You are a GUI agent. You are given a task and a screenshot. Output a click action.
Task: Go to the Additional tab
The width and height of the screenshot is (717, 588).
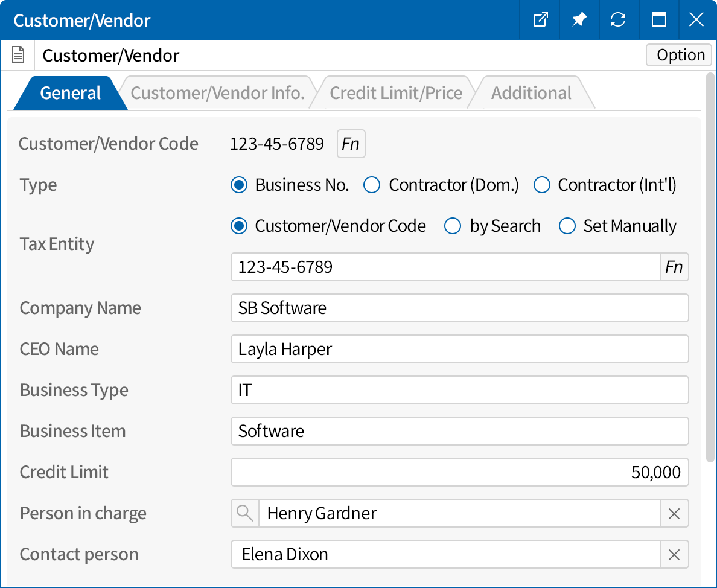531,93
